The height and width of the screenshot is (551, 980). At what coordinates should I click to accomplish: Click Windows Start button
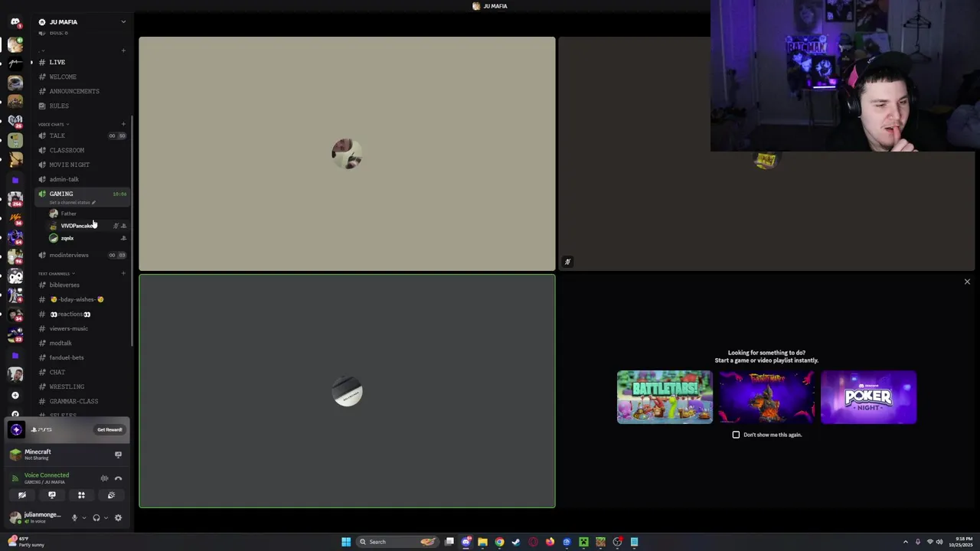346,542
